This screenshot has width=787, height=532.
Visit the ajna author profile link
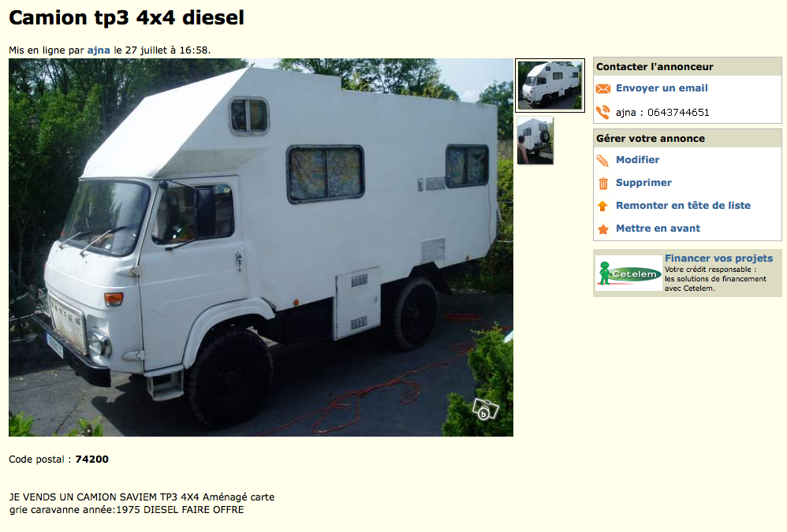point(99,50)
